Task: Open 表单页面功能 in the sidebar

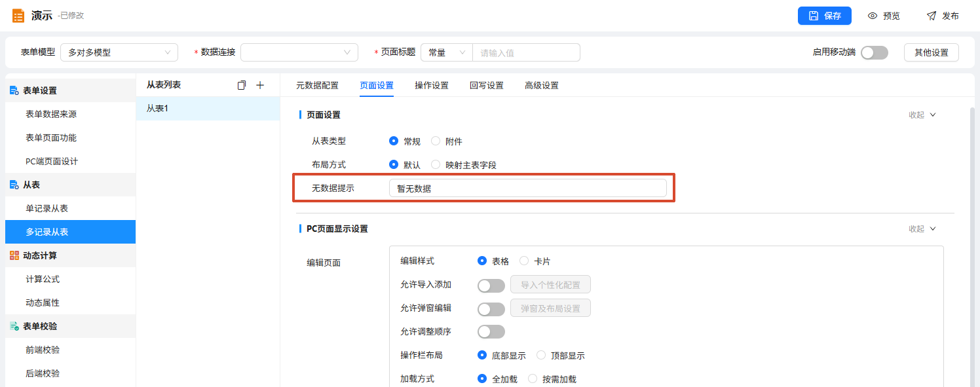Action: click(x=70, y=138)
